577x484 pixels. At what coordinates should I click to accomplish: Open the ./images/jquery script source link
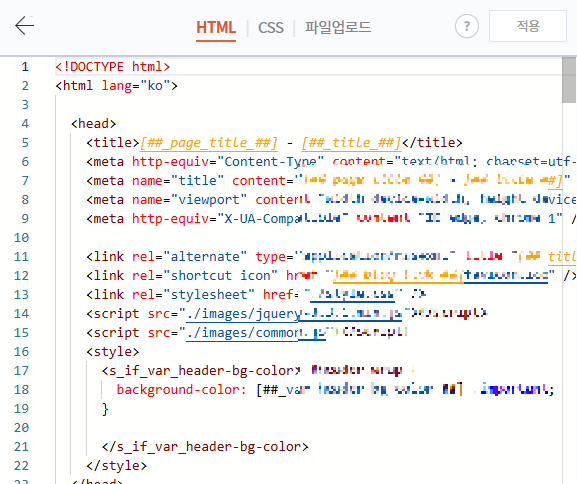[x=294, y=314]
